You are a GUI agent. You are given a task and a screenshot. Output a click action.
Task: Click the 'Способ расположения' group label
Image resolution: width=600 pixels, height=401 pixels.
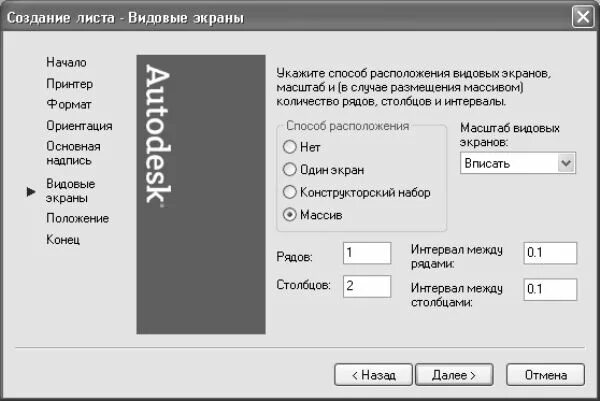(347, 126)
